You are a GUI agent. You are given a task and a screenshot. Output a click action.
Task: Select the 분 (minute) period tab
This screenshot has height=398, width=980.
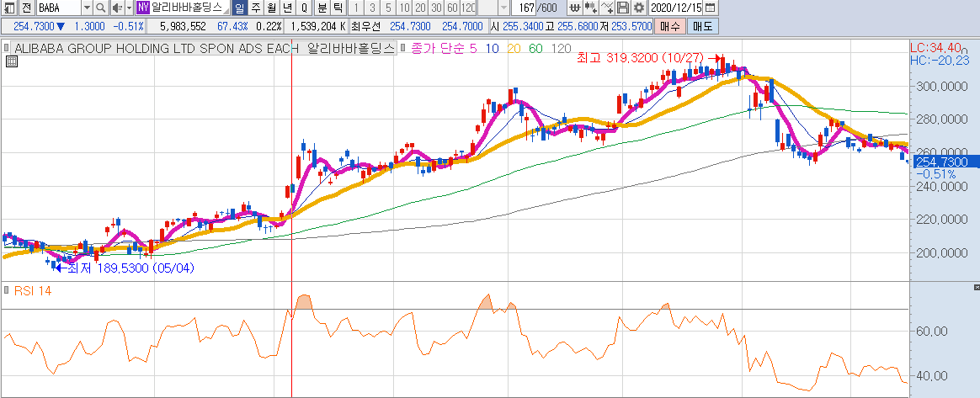click(x=322, y=8)
